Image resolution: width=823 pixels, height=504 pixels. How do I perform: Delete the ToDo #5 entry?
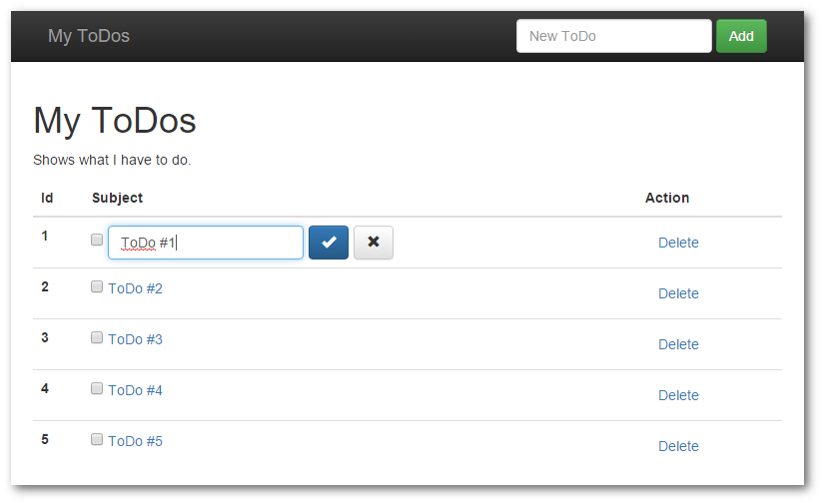(x=678, y=446)
